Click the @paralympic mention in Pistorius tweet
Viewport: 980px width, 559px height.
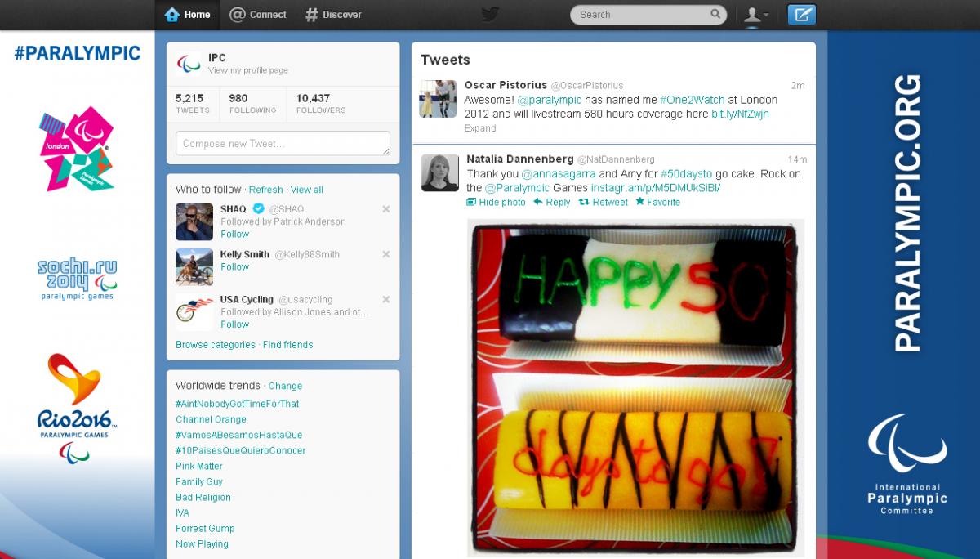pos(549,100)
